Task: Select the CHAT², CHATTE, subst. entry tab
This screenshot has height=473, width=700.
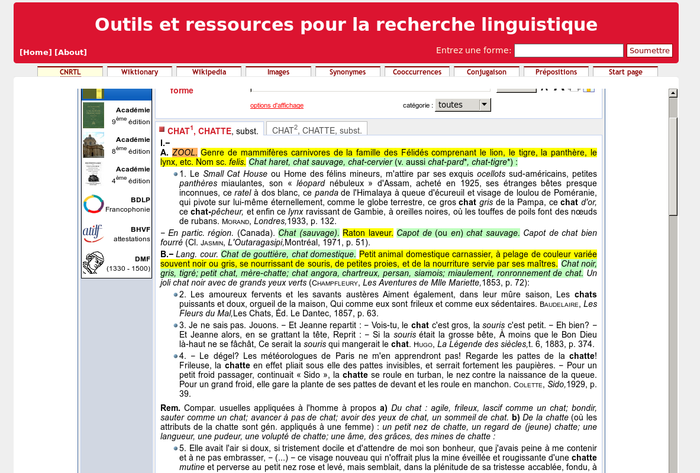Action: point(317,129)
